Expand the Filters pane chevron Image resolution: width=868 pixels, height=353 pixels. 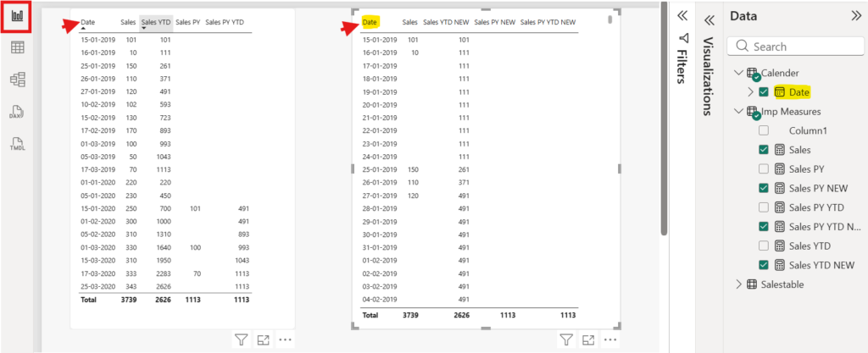tap(683, 16)
